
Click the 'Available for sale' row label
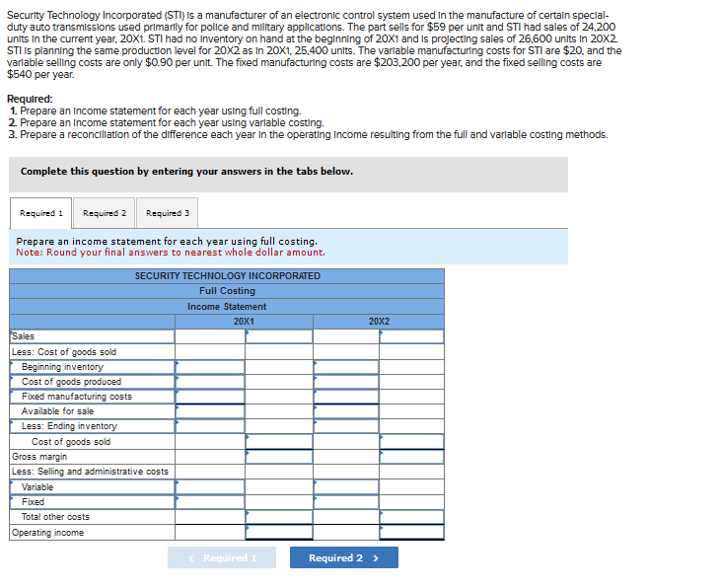click(57, 410)
